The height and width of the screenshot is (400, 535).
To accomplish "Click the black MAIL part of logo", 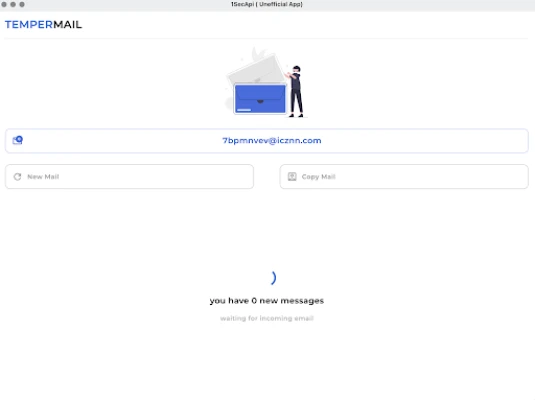I will click(68, 25).
